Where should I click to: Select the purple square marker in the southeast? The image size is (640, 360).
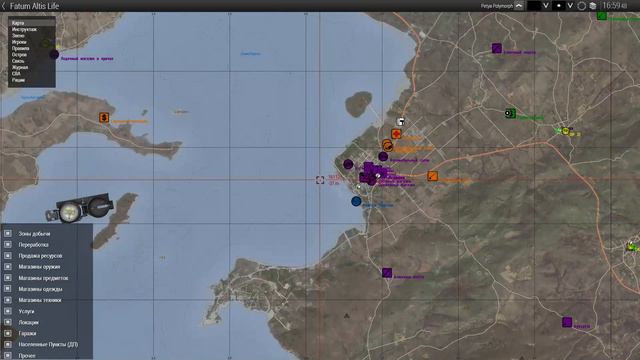(567, 322)
